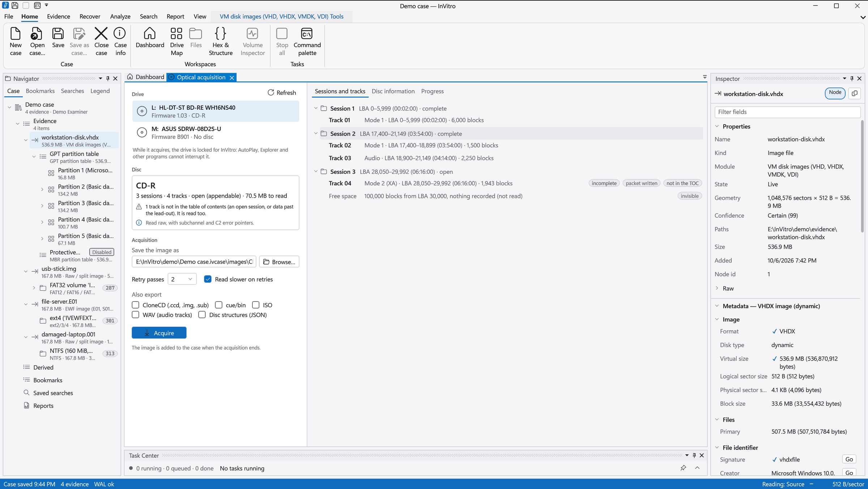Collapse Session 1 in the track list

pos(316,108)
